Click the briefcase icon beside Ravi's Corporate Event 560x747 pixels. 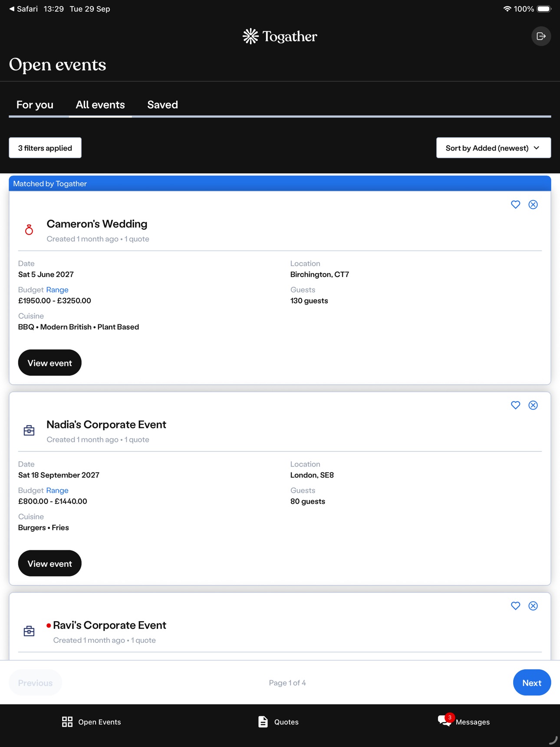tap(29, 631)
